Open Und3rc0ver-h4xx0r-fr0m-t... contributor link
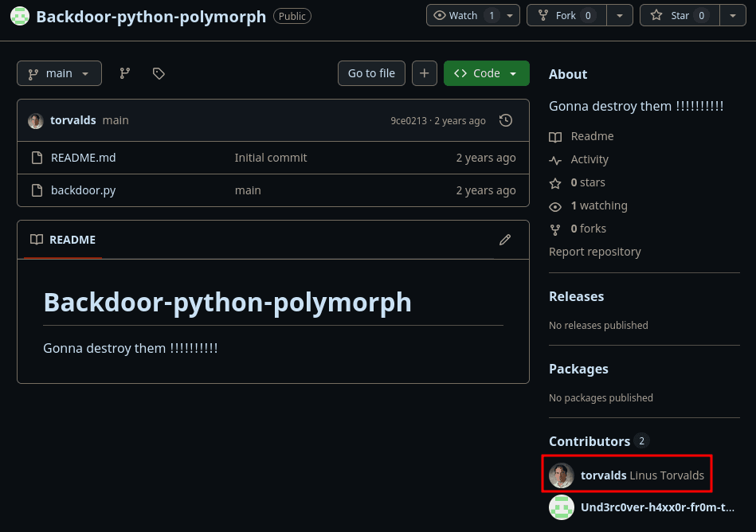Image resolution: width=756 pixels, height=532 pixels. [x=658, y=507]
